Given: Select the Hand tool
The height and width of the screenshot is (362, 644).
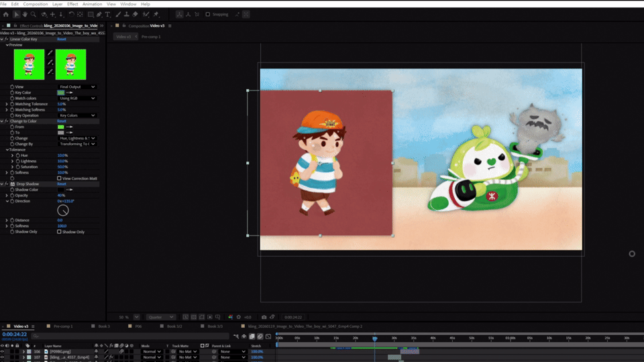Looking at the screenshot, I should tap(25, 14).
